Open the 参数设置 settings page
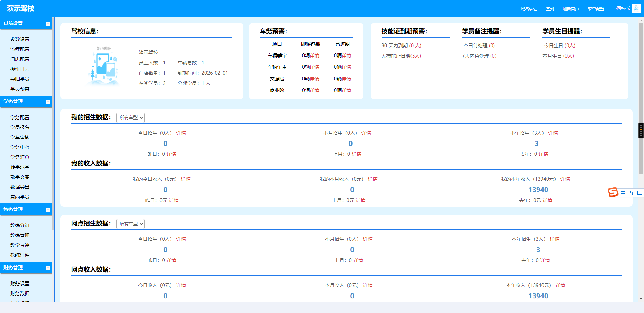The image size is (644, 313). [x=20, y=39]
